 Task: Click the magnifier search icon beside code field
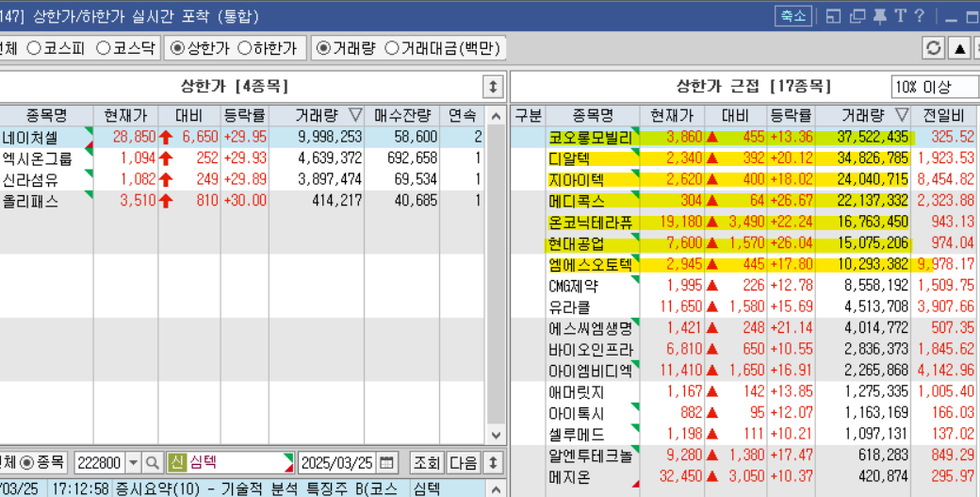153,463
